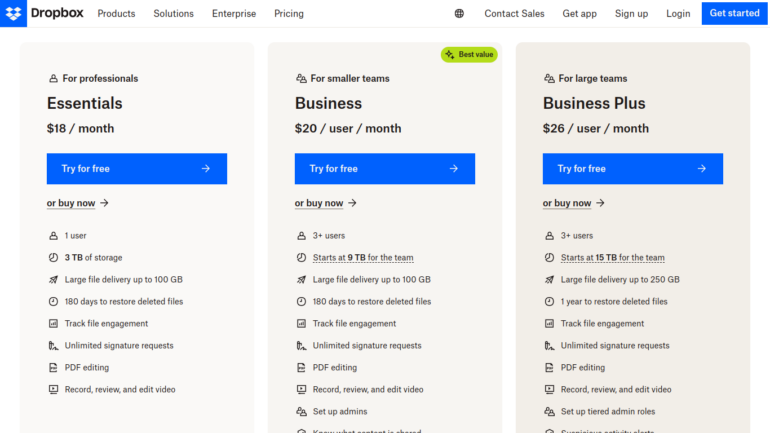
Task: Try Business Plus plan for free
Action: [632, 169]
